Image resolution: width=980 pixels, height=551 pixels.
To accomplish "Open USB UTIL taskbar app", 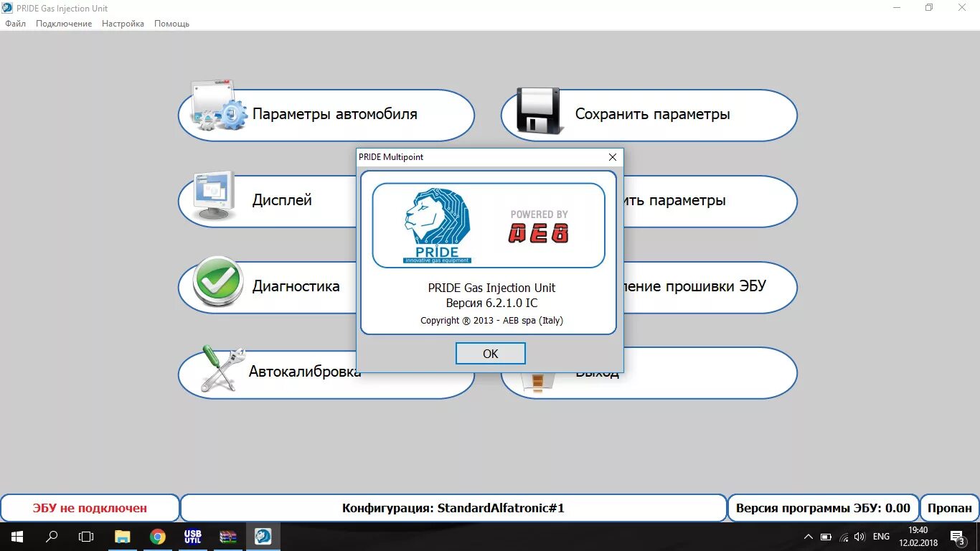I will [193, 537].
